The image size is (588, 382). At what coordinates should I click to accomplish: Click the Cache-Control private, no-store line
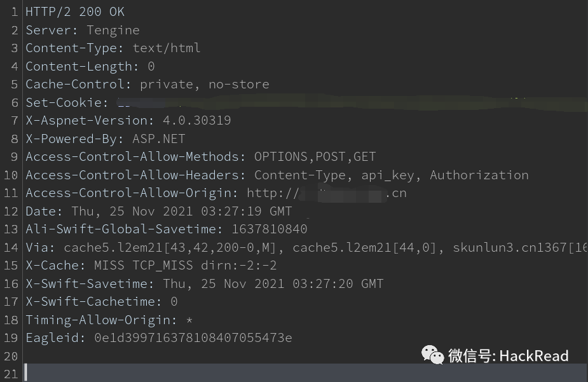pyautogui.click(x=147, y=85)
